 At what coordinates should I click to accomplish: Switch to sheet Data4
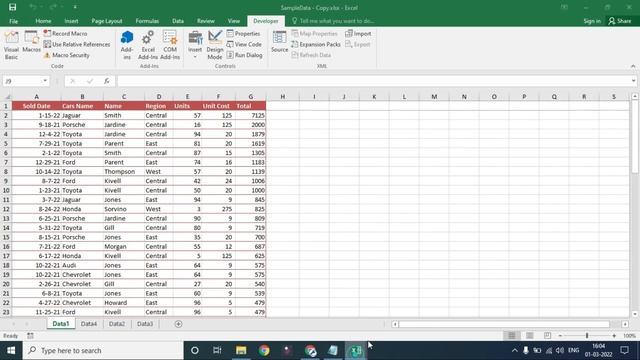[89, 324]
